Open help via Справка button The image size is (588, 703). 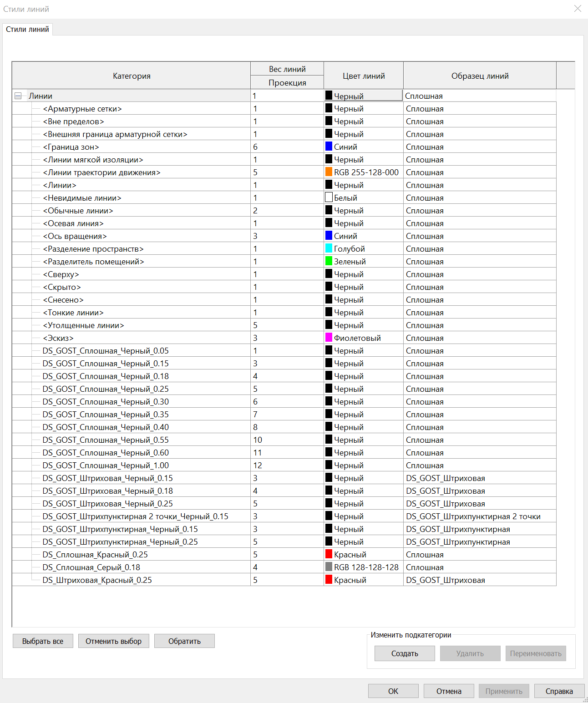point(559,691)
